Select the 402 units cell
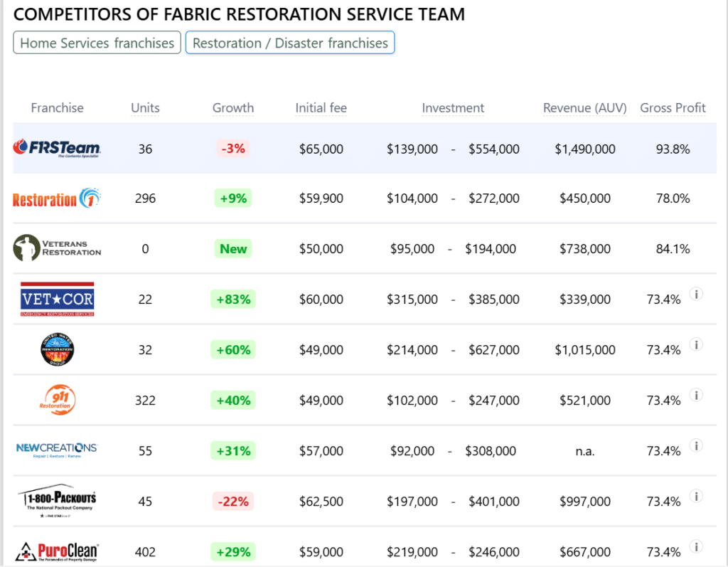 click(x=145, y=552)
